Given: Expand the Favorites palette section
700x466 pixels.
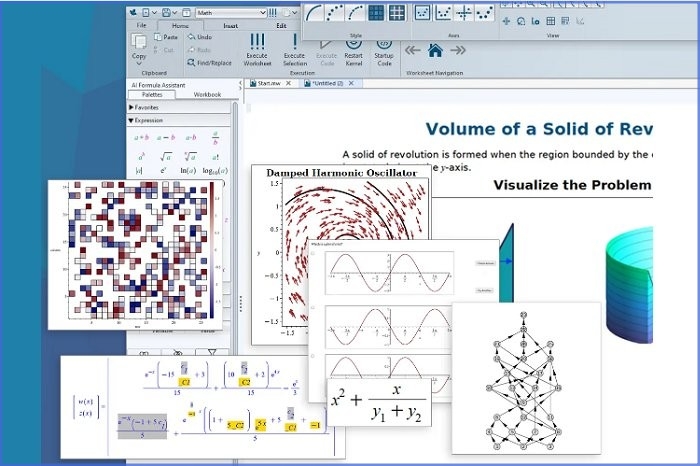Looking at the screenshot, I should 131,107.
